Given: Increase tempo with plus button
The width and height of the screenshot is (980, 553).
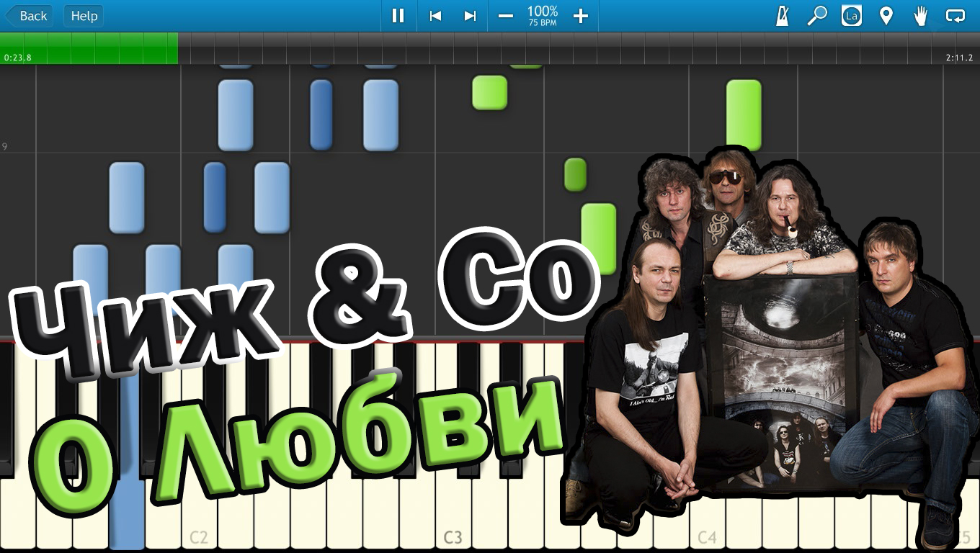Looking at the screenshot, I should (x=581, y=16).
